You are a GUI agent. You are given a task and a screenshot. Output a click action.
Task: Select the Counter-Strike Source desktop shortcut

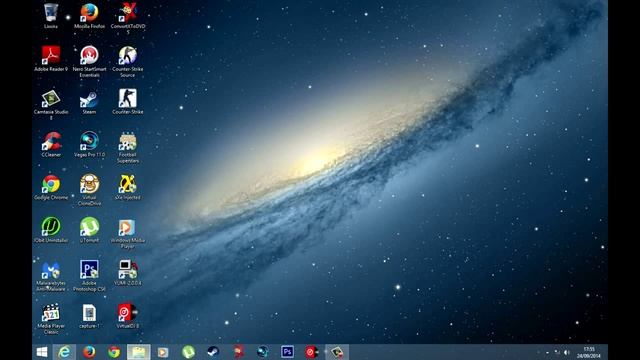128,61
